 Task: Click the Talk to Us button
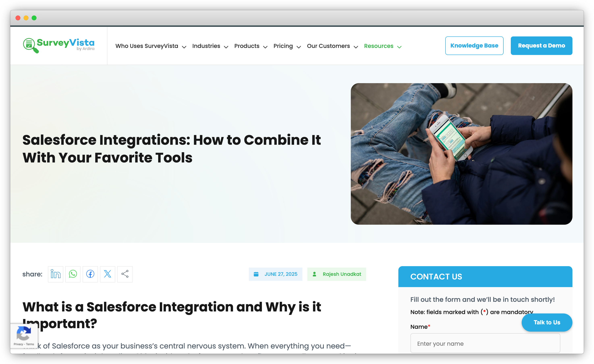[x=547, y=322]
